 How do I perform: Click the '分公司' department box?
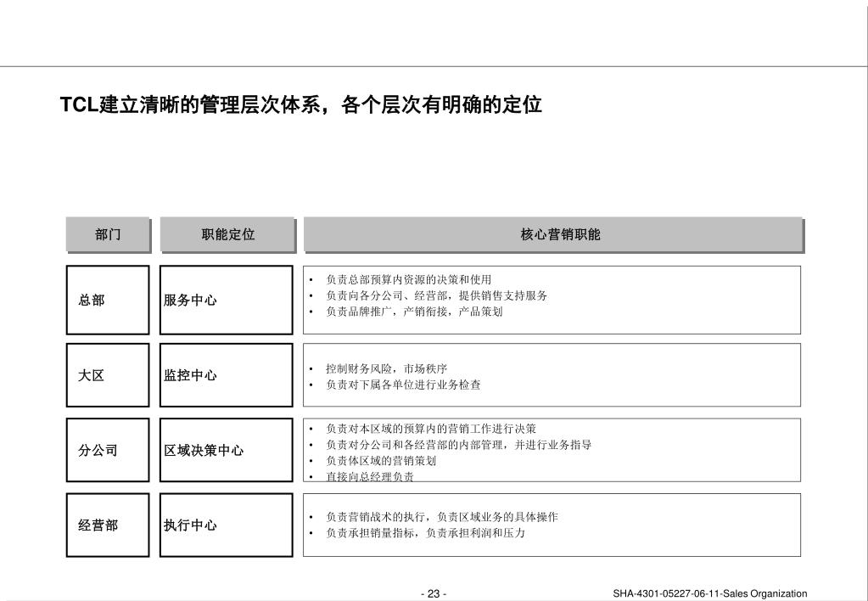[108, 450]
